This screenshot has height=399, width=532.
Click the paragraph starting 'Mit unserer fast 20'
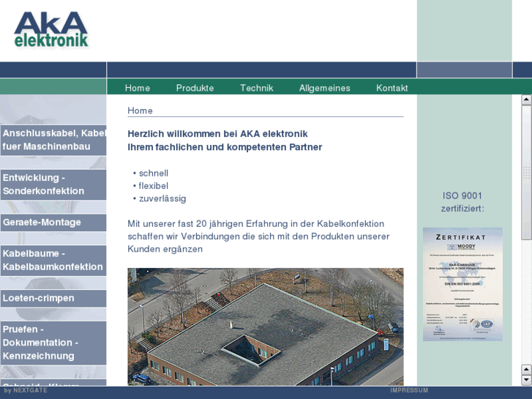pos(258,236)
